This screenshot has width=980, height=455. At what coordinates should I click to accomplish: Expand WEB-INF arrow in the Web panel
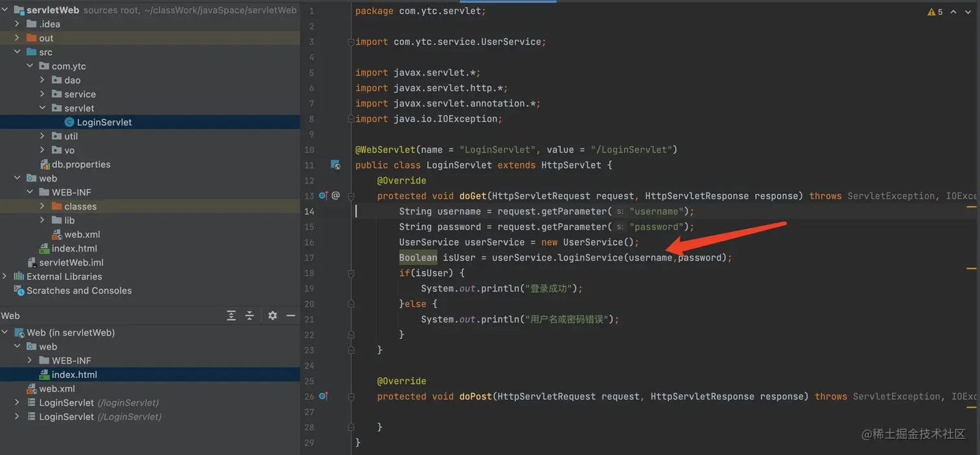pyautogui.click(x=30, y=360)
